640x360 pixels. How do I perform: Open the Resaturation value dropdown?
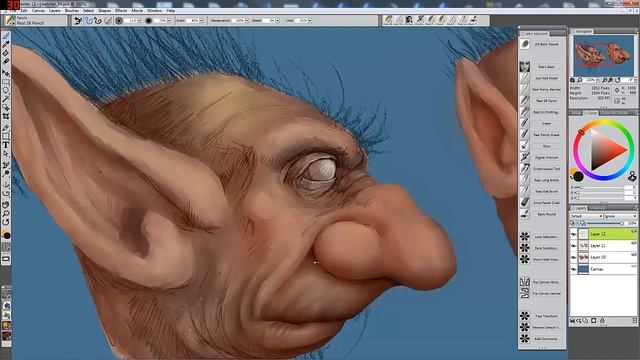click(247, 20)
